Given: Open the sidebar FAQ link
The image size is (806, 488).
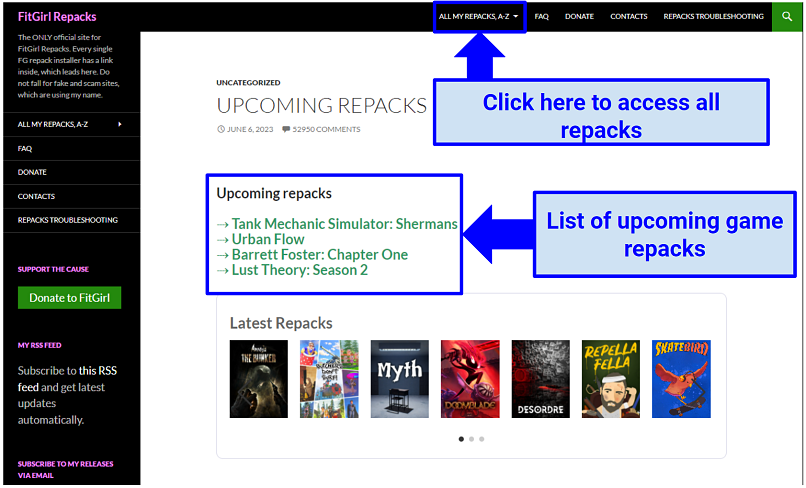Looking at the screenshot, I should point(25,149).
